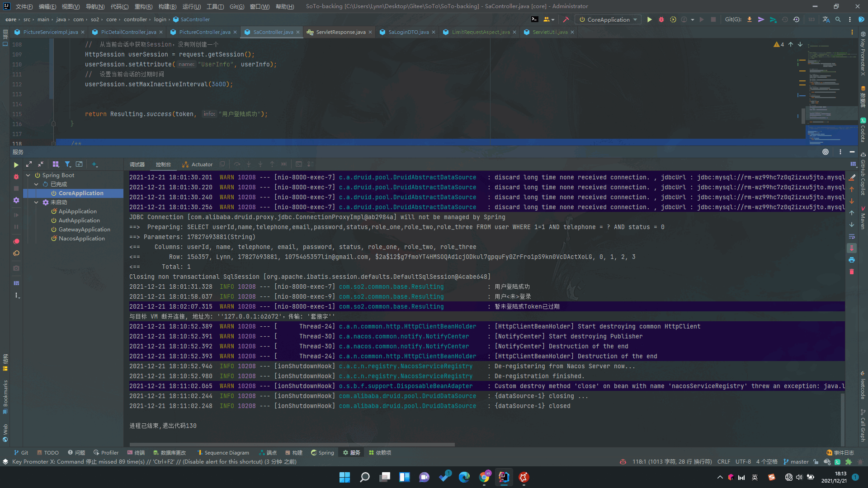Viewport: 868px width, 488px height.
Task: Open the CoreApplication run configuration dropdown
Action: click(x=608, y=19)
